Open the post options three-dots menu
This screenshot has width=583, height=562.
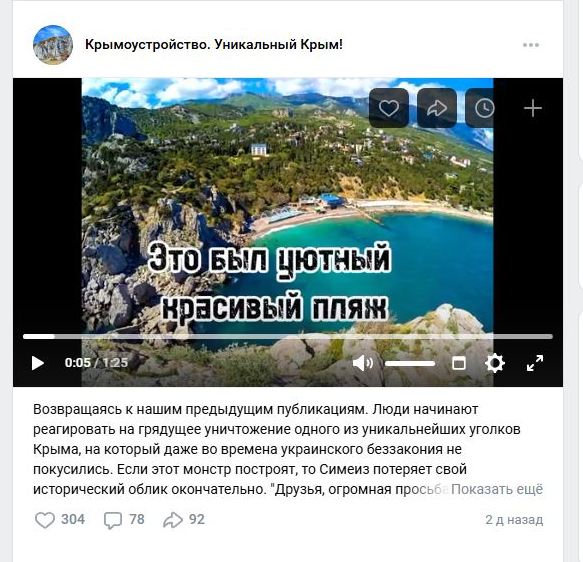[531, 45]
